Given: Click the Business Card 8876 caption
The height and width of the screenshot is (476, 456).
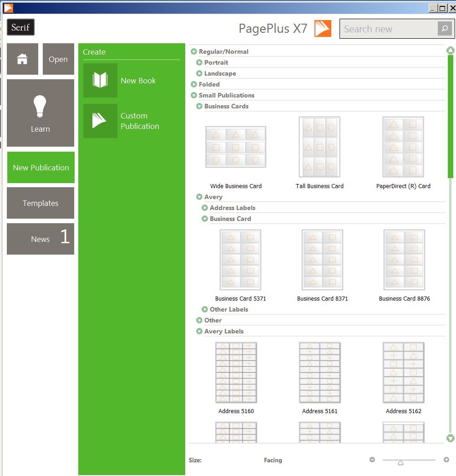Looking at the screenshot, I should coord(405,299).
